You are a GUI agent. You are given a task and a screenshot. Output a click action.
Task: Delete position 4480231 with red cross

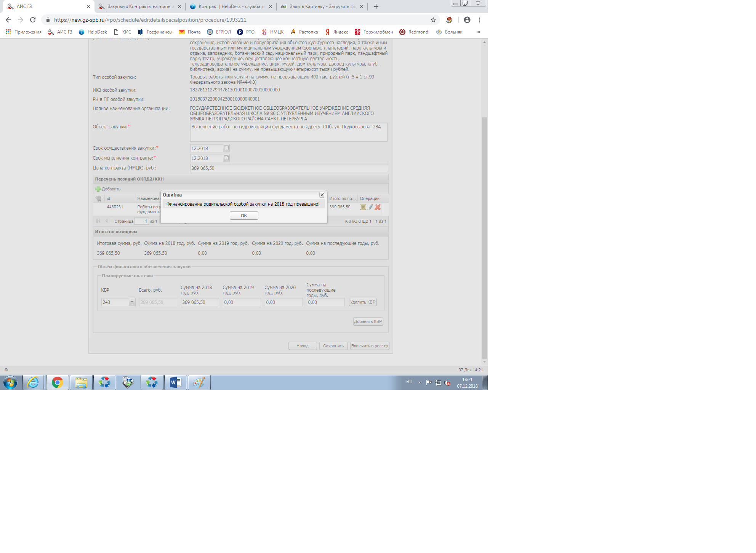point(378,207)
